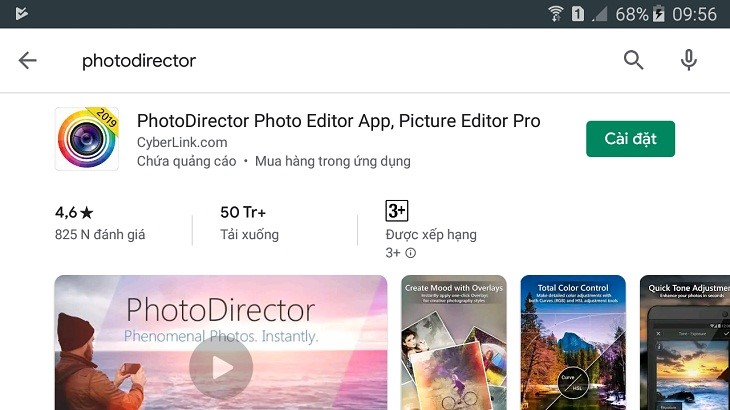Screen dimensions: 730x410
Task: Open search with the magnifier icon
Action: [633, 60]
